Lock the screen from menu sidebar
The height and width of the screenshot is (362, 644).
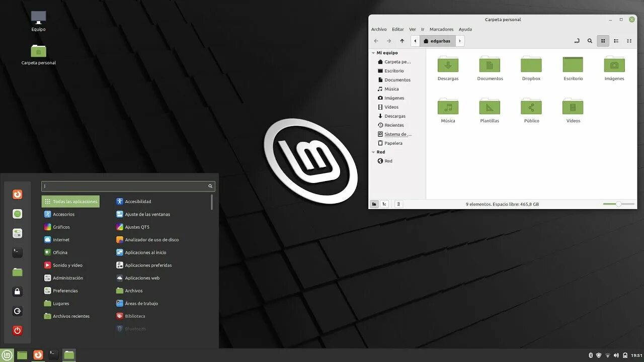[17, 292]
